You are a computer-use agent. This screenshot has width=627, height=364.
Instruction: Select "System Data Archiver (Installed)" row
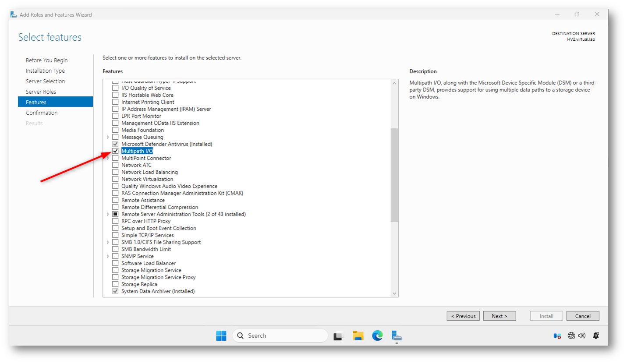pyautogui.click(x=158, y=291)
